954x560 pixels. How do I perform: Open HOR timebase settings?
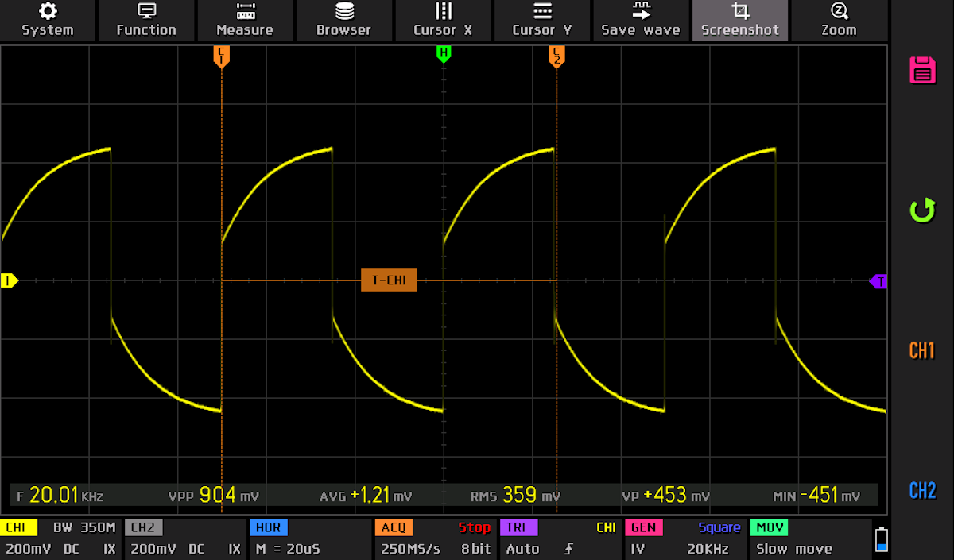308,538
